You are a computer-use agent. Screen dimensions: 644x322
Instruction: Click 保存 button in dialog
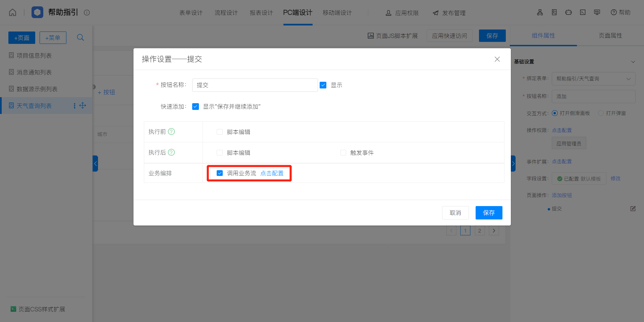coord(489,213)
